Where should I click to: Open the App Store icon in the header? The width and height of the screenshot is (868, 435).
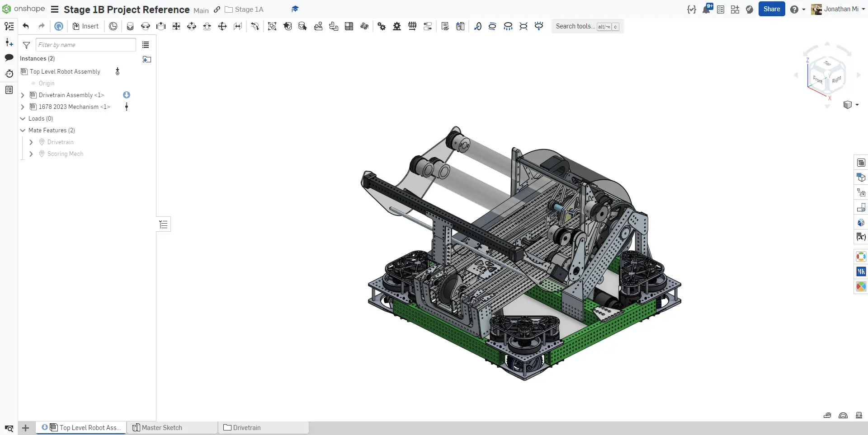tap(735, 9)
